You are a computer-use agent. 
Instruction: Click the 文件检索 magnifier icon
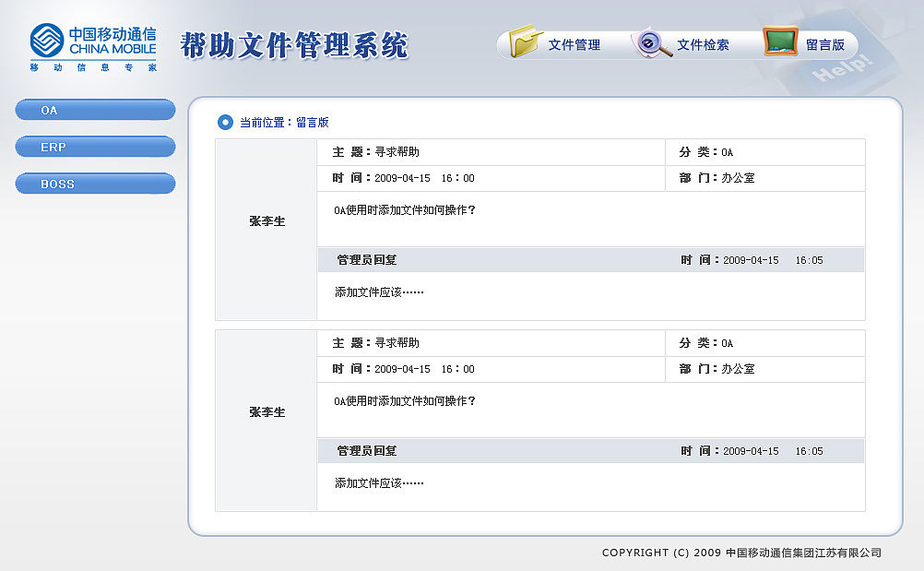click(649, 43)
